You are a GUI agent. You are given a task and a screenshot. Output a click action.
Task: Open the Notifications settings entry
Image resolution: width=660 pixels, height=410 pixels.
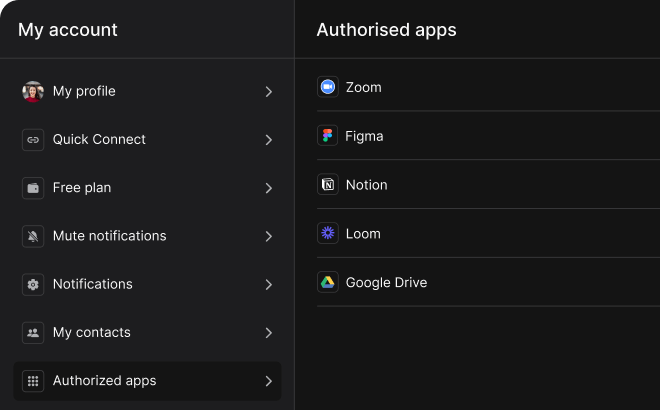[147, 285]
